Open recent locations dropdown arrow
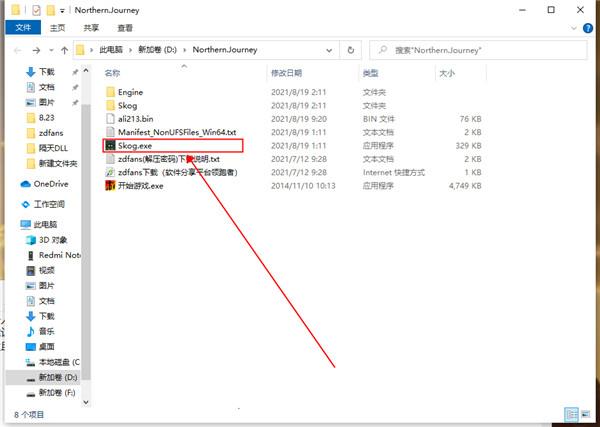Viewport: 600px width, 427px height. (51, 51)
